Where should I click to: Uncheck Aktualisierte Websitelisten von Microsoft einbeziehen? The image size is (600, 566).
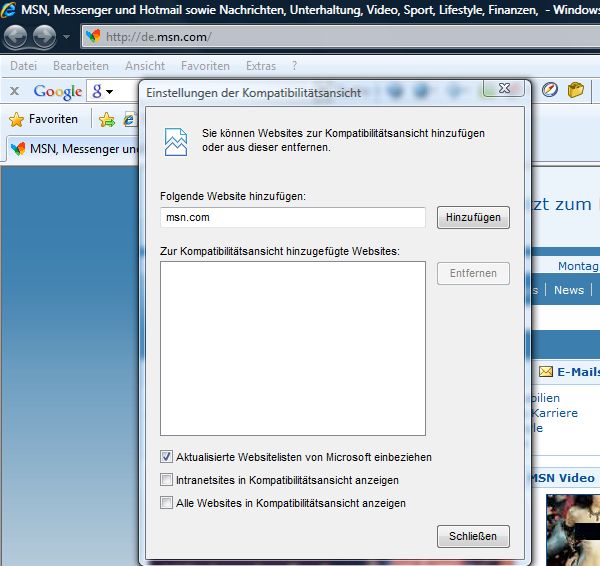pyautogui.click(x=166, y=457)
